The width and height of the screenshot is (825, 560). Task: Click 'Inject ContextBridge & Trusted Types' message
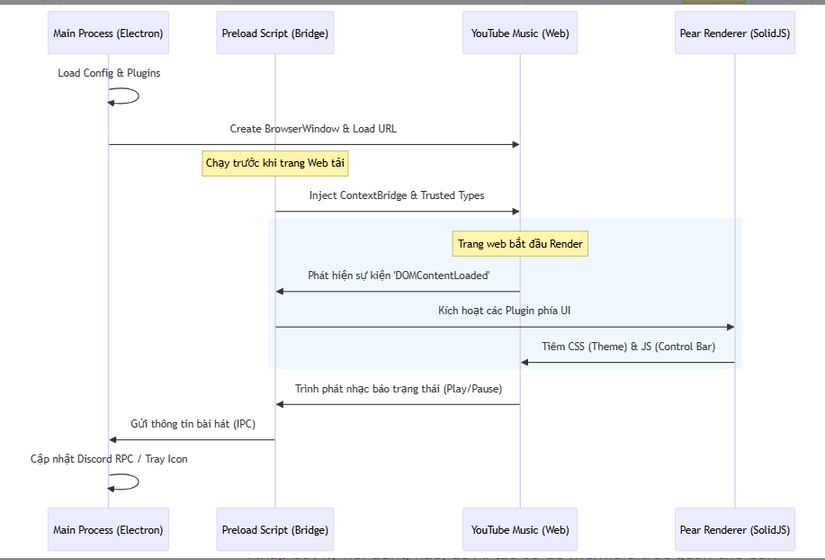click(397, 196)
